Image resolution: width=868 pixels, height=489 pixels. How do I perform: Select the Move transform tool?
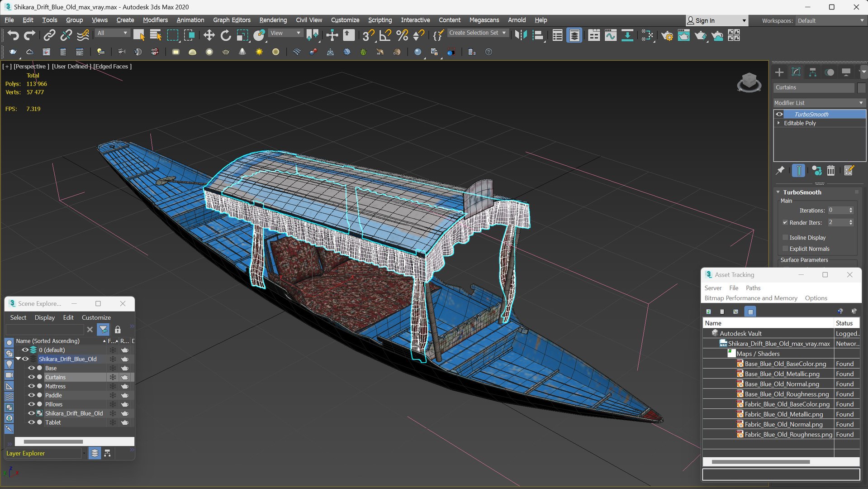[x=209, y=35]
